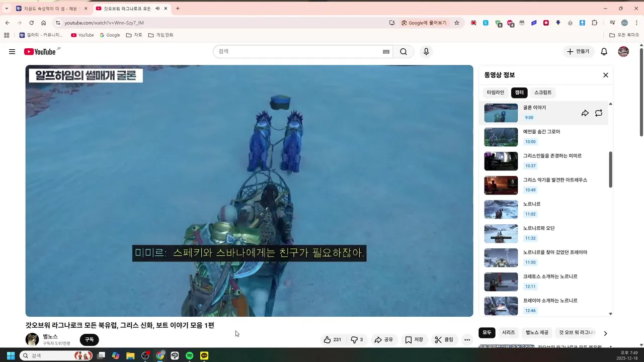Create a clip with 클립 button

[x=444, y=340]
